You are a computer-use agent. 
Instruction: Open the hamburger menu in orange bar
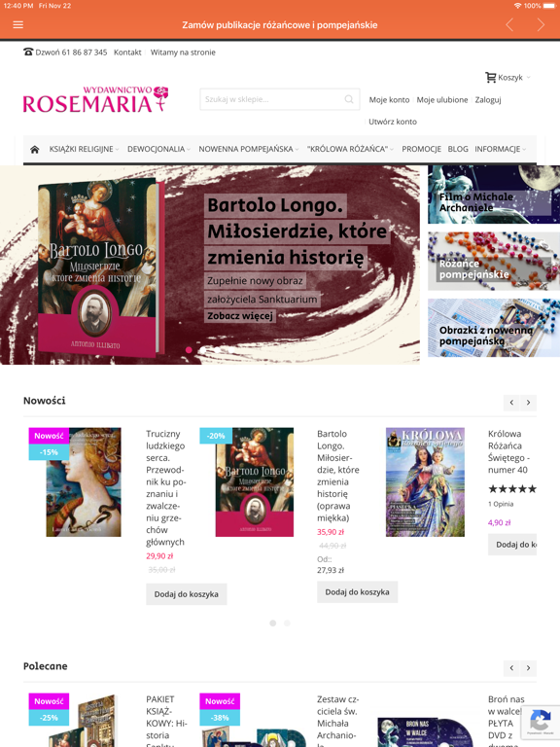pos(18,24)
